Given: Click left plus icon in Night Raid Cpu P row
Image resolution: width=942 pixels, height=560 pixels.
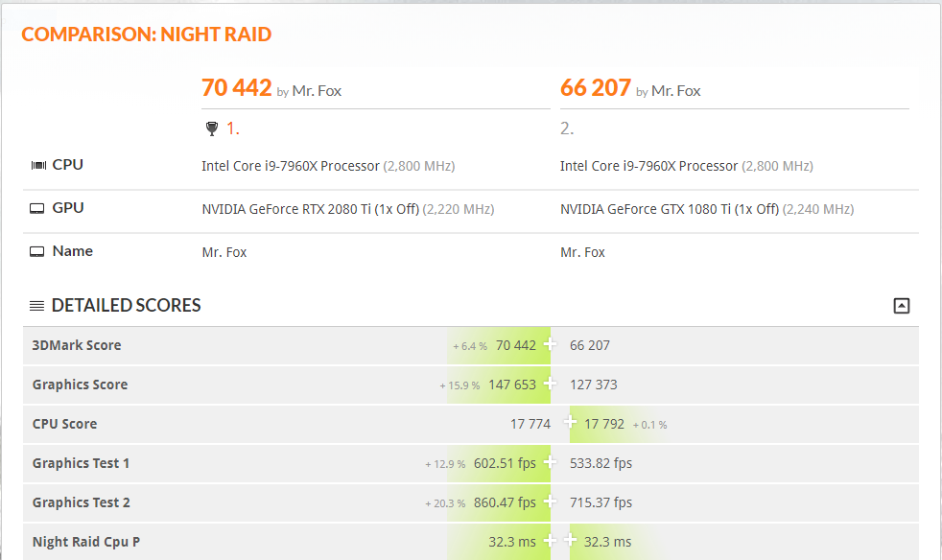Looking at the screenshot, I should (x=550, y=541).
